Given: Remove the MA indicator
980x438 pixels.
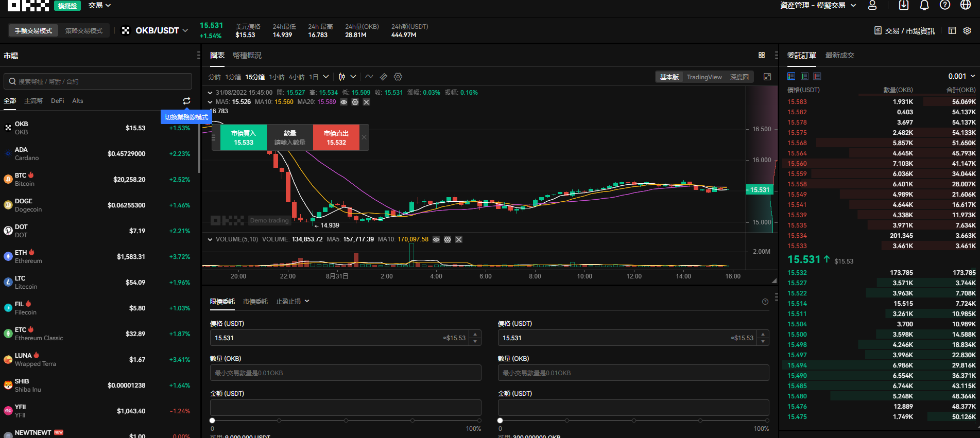Looking at the screenshot, I should pyautogui.click(x=366, y=102).
